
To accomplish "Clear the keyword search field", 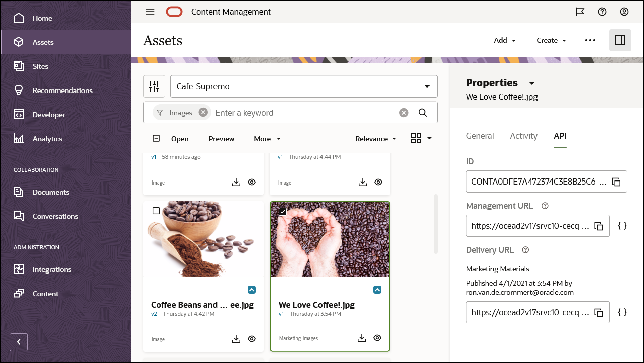I will coord(404,113).
